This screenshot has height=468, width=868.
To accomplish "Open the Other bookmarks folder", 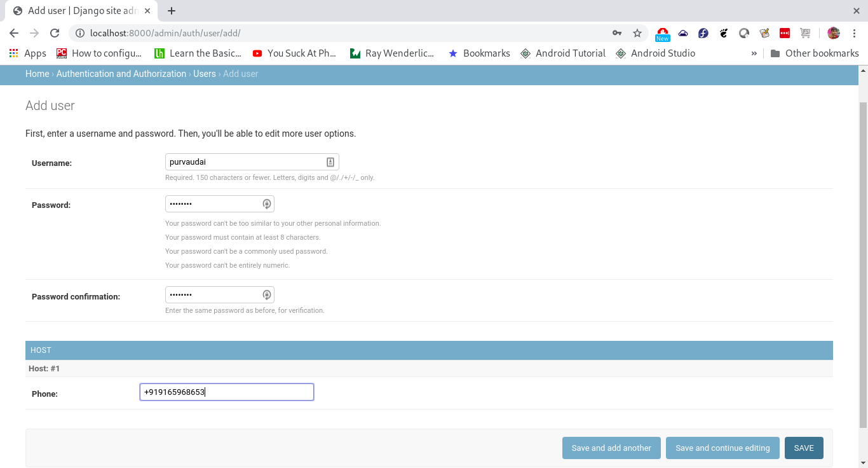I will 815,53.
